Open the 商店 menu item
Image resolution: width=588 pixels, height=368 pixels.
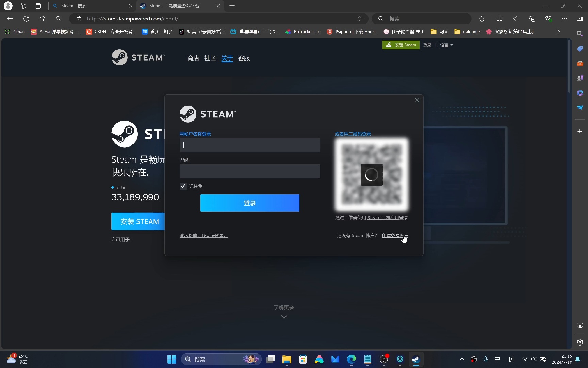193,58
